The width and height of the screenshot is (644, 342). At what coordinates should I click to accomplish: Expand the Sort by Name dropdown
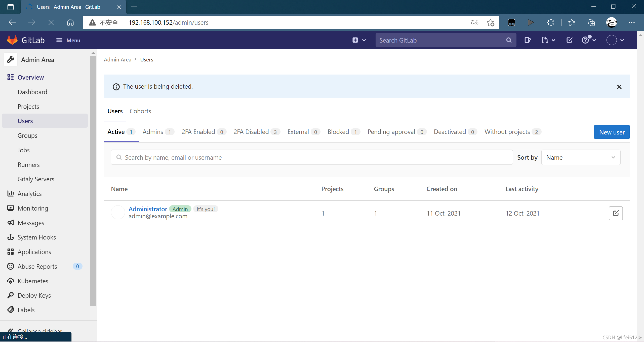pyautogui.click(x=581, y=157)
